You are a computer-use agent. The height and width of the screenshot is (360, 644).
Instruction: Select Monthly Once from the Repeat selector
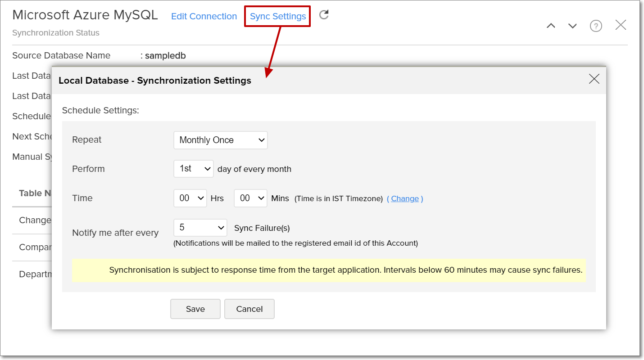220,140
